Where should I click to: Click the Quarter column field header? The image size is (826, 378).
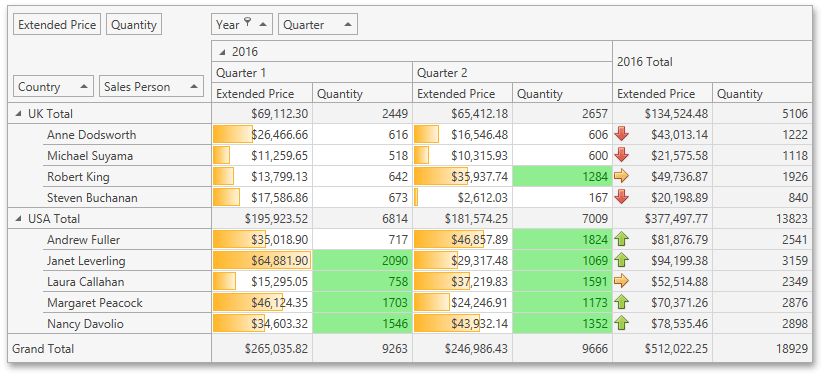point(318,25)
